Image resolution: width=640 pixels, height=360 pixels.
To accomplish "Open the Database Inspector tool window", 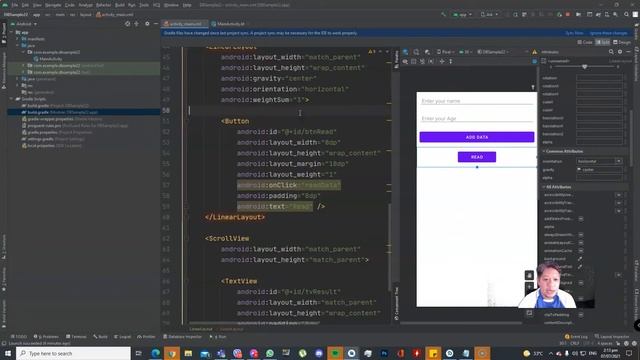I will (x=182, y=337).
